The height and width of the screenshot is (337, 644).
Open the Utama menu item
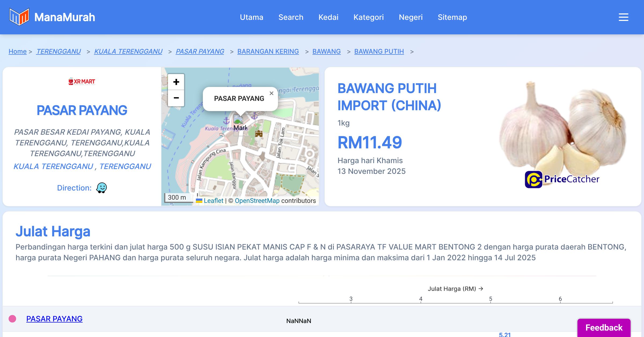click(251, 17)
